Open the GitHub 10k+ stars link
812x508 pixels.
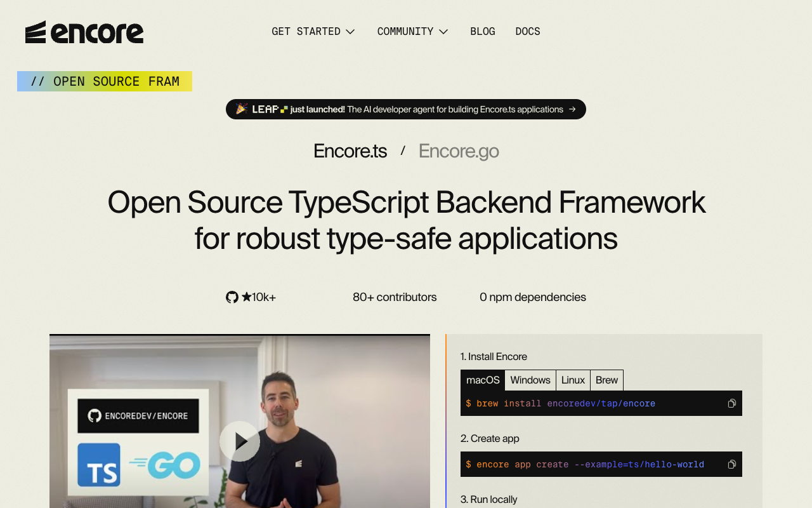(x=251, y=297)
